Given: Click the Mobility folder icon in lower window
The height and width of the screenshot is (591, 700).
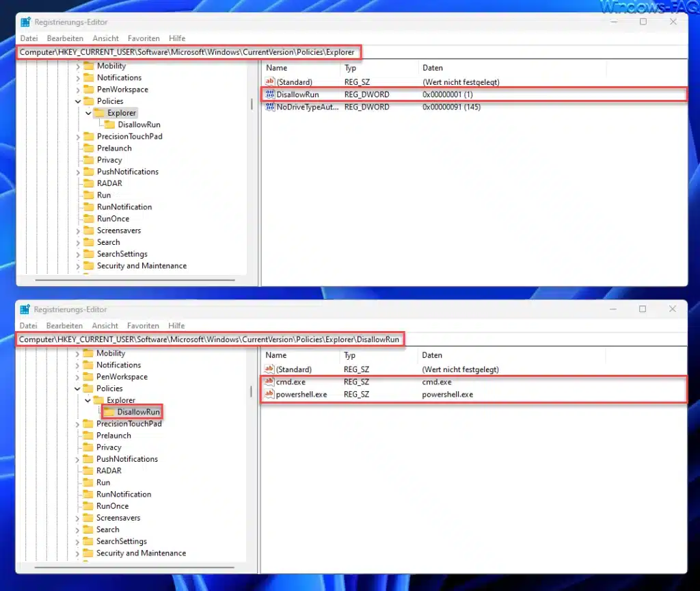Looking at the screenshot, I should pyautogui.click(x=88, y=353).
